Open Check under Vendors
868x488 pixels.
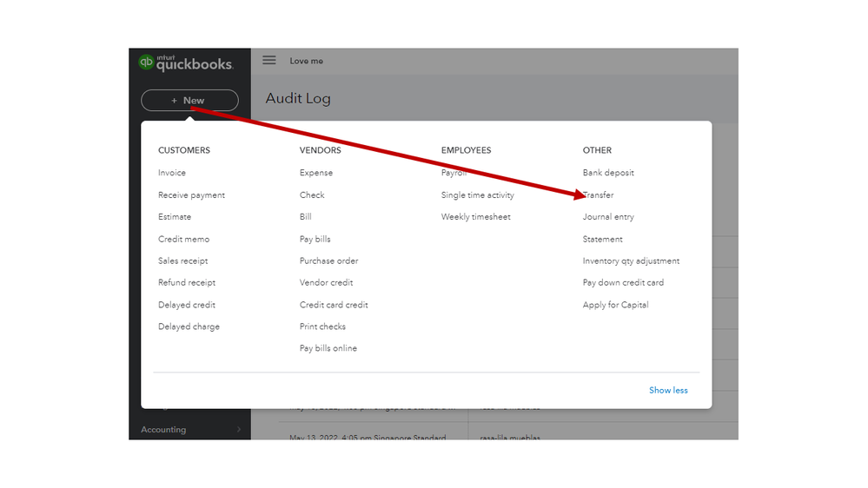tap(312, 195)
